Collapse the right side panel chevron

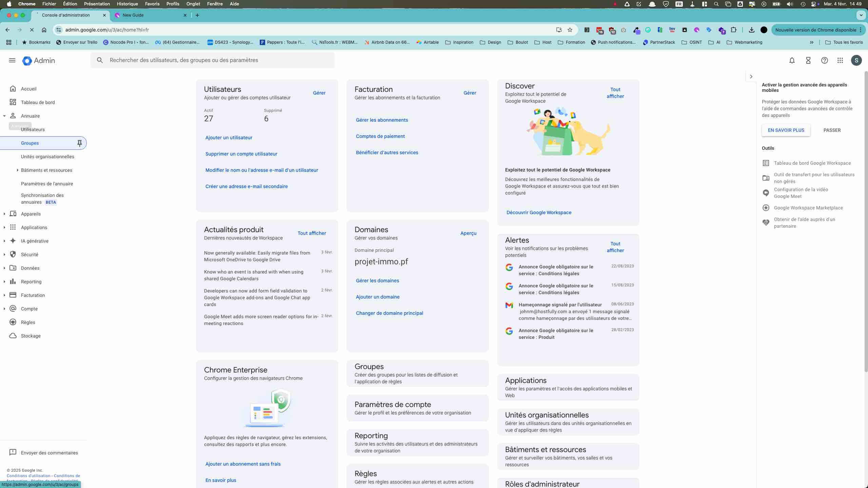(751, 77)
